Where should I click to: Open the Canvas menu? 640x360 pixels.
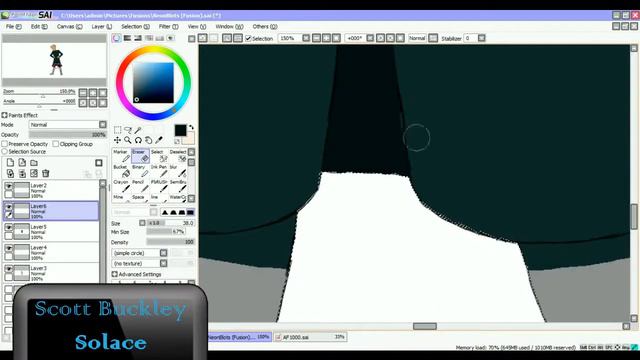tap(69, 27)
